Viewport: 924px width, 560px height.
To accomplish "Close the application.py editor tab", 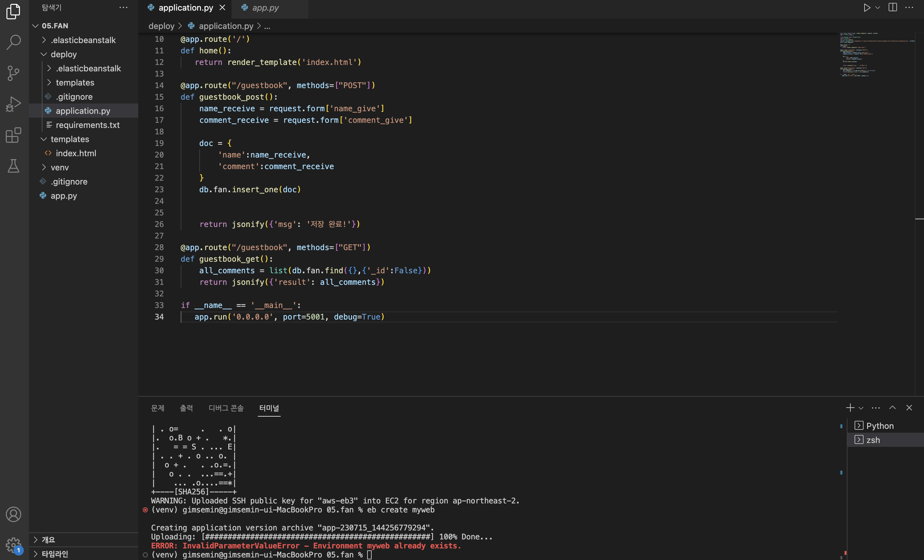I will (x=222, y=7).
